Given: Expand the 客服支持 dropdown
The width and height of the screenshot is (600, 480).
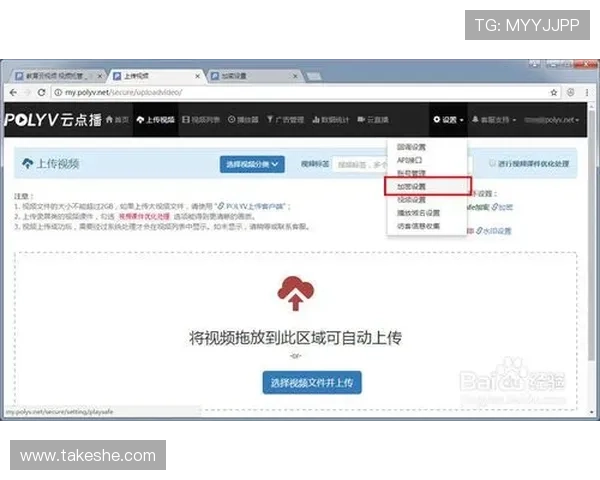Looking at the screenshot, I should coord(494,120).
